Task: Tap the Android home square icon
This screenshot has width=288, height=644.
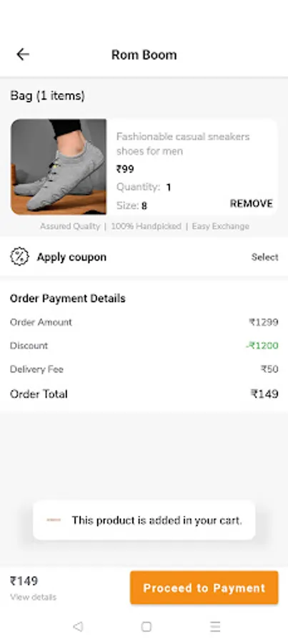Action: 146,626
